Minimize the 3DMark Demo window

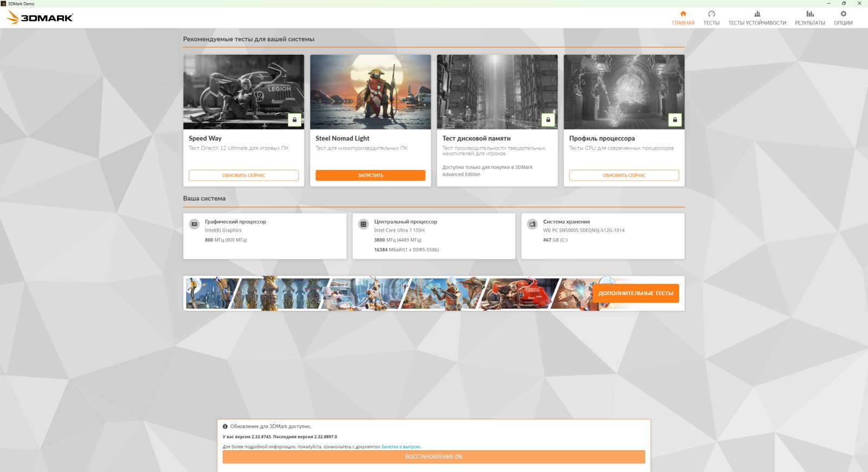(828, 3)
